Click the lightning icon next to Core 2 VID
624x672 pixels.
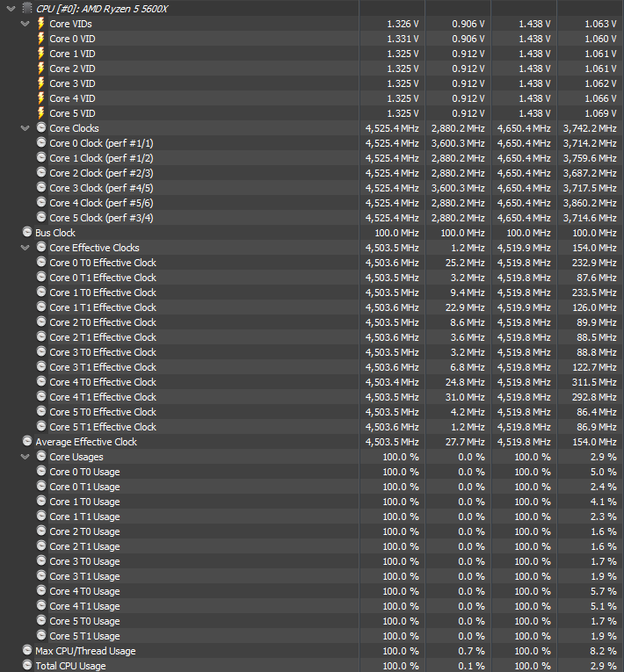pos(40,69)
